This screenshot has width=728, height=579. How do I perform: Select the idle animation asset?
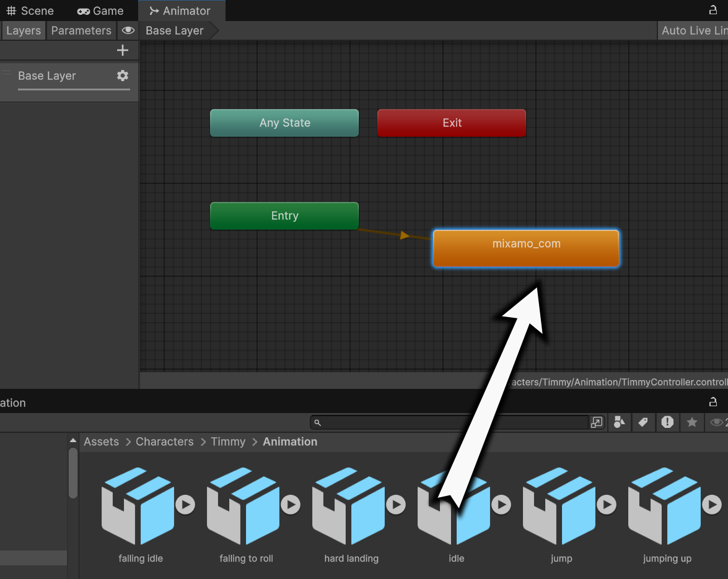[x=454, y=515]
